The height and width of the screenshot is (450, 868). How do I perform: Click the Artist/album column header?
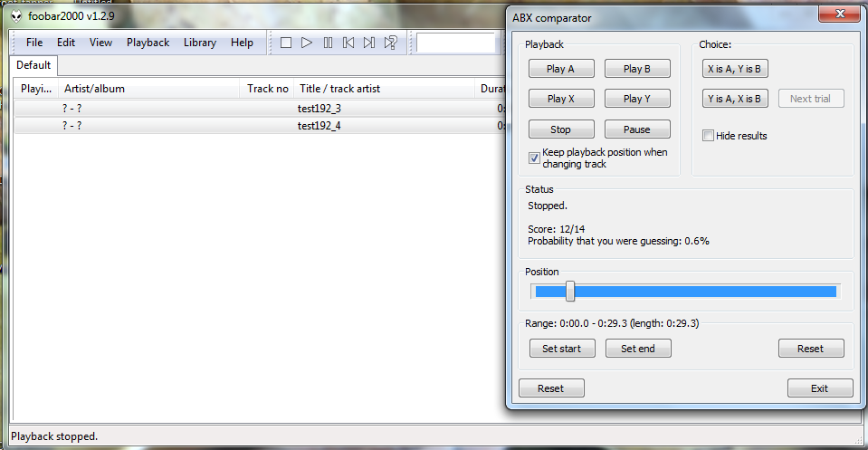click(x=149, y=89)
